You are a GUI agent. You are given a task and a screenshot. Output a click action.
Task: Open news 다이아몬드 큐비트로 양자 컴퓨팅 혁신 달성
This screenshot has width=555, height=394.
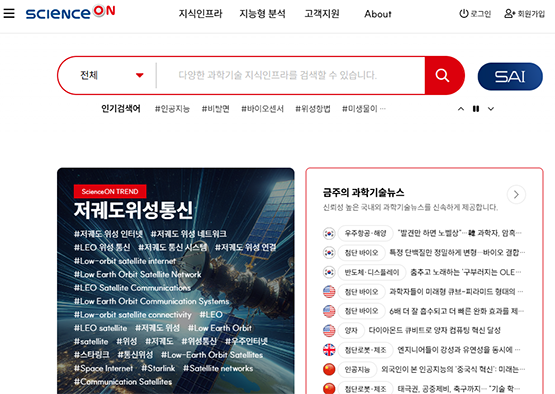(x=434, y=330)
